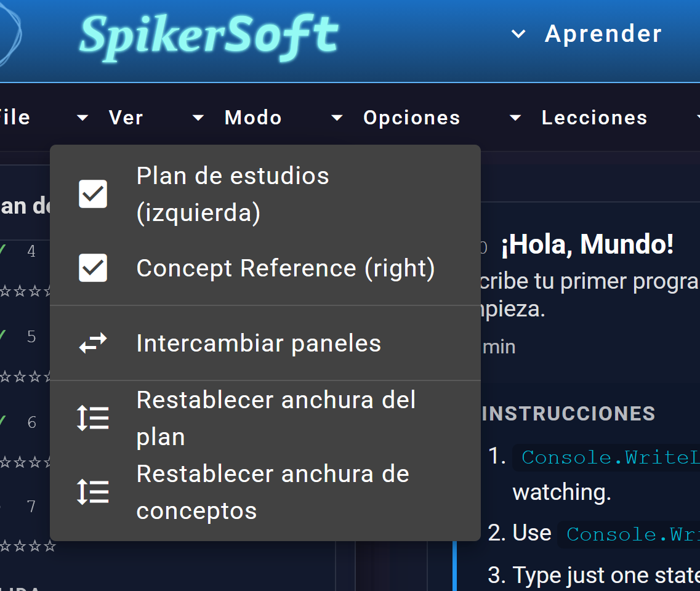Choose Restablecer anchura de conceptos menu entry
This screenshot has width=700, height=591.
point(265,491)
